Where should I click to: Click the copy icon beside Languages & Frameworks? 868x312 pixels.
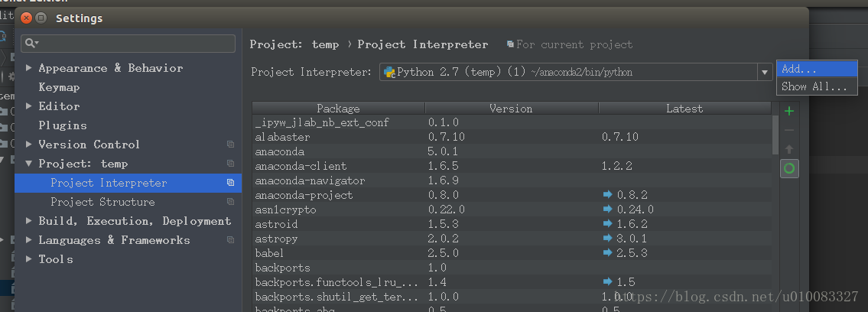coord(230,240)
